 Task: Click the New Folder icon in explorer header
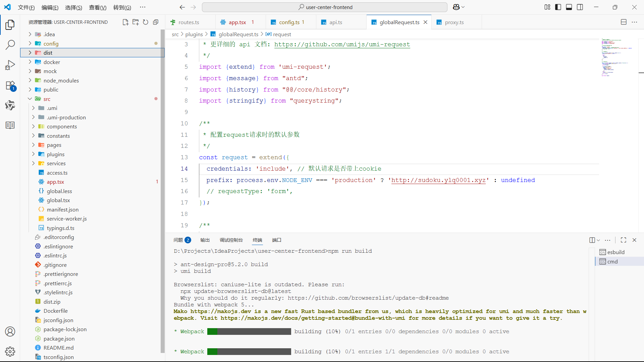pos(136,22)
